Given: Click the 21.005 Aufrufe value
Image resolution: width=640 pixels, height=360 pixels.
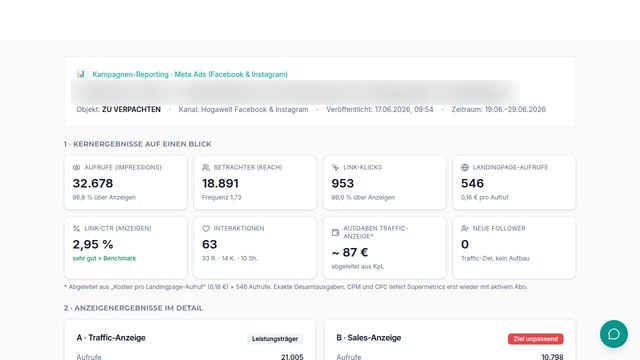Looking at the screenshot, I should tap(292, 357).
